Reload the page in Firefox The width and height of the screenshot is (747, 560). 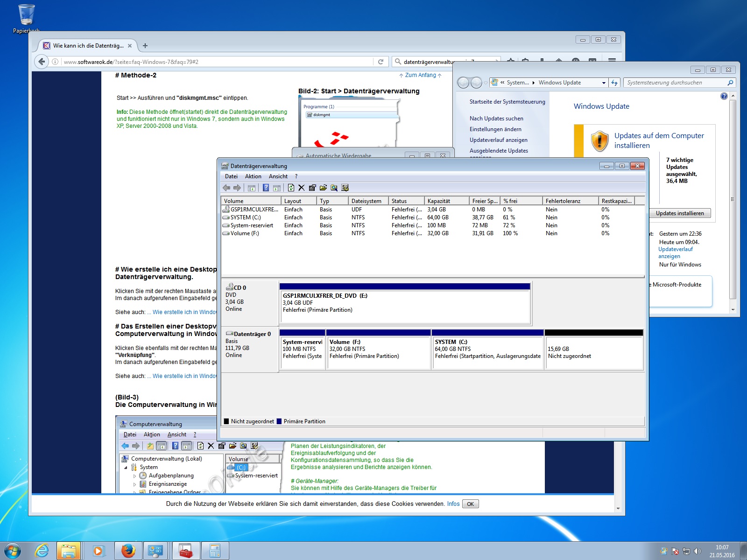[x=381, y=62]
